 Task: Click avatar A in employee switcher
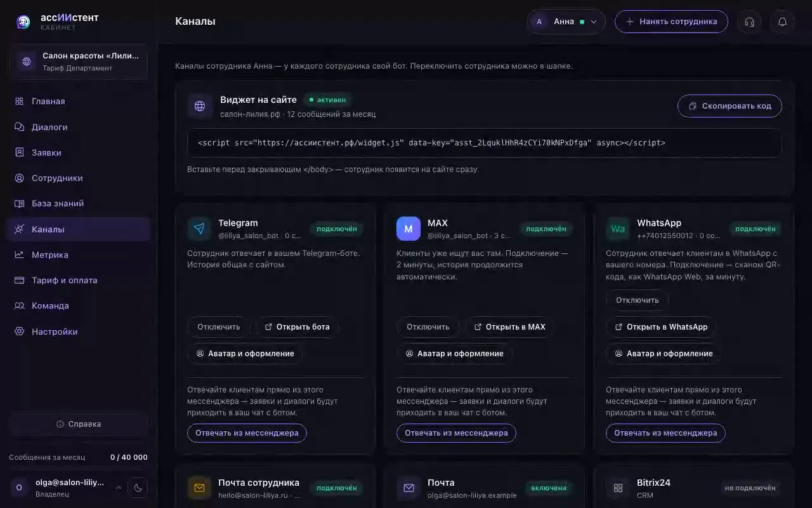tap(540, 22)
